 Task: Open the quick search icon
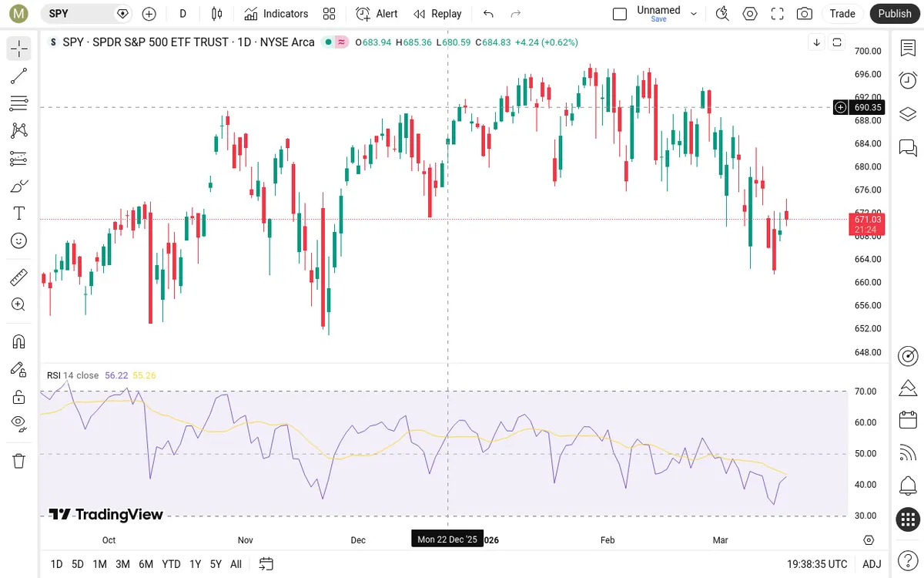point(722,13)
